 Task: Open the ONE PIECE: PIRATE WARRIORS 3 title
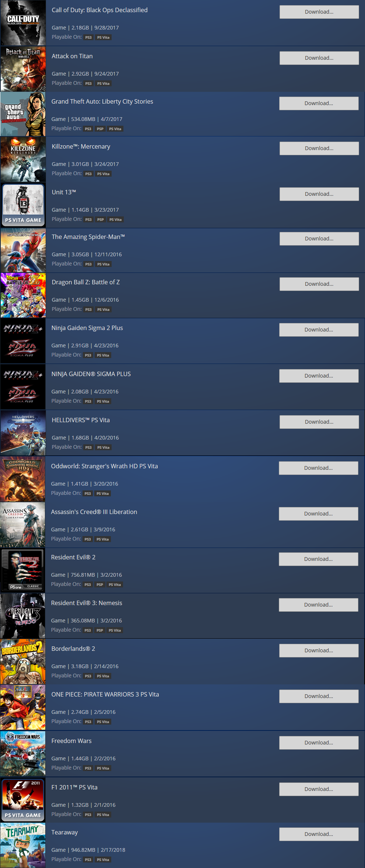105,694
